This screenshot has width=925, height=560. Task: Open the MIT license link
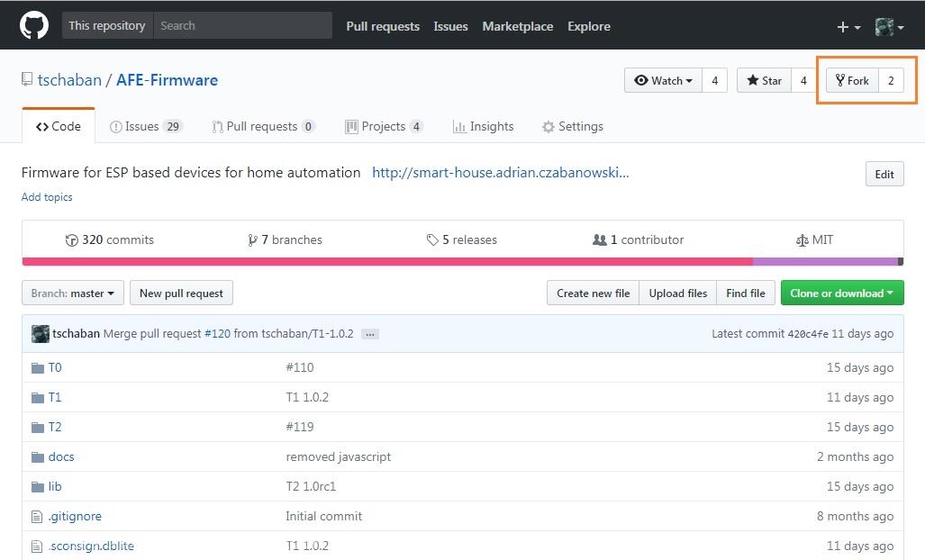pos(814,239)
